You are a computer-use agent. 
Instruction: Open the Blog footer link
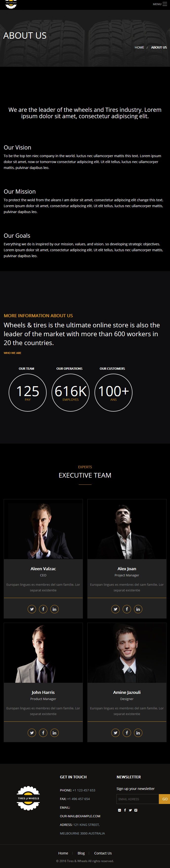81,853
